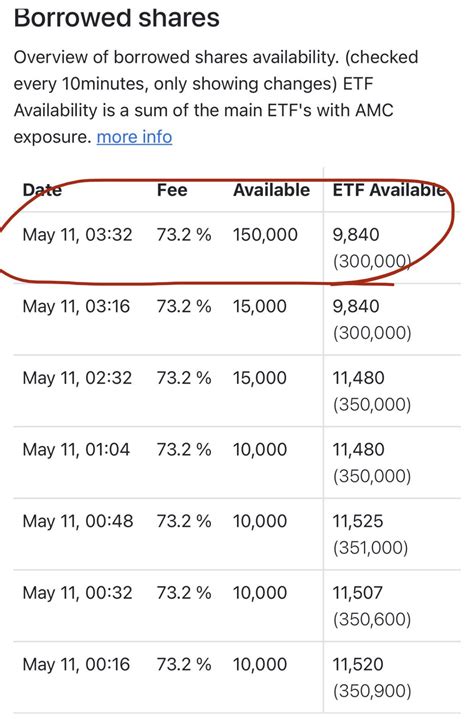This screenshot has width=474, height=719.
Task: Click the Available column header
Action: 271,190
